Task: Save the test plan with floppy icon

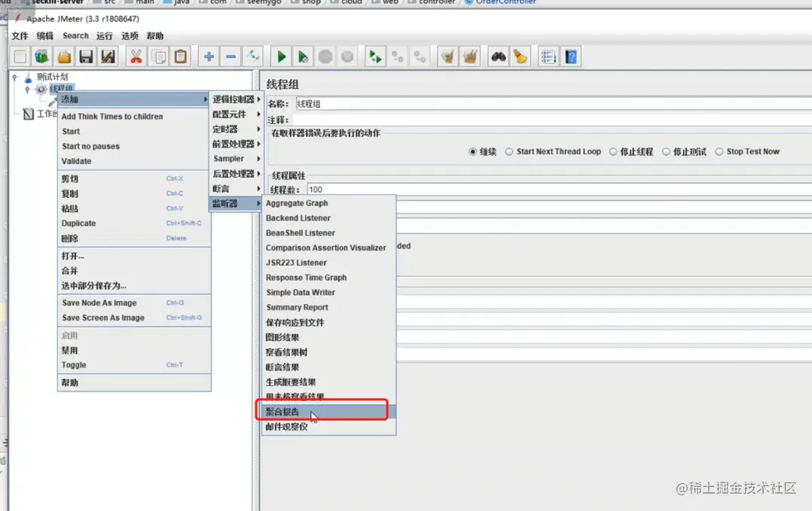Action: 86,56
